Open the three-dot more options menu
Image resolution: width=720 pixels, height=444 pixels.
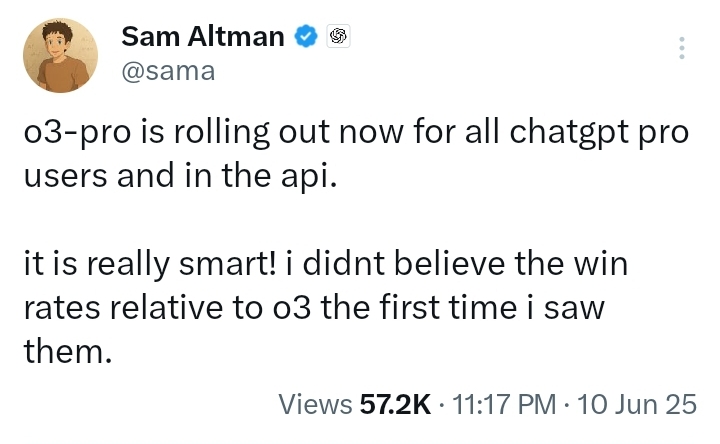point(681,48)
